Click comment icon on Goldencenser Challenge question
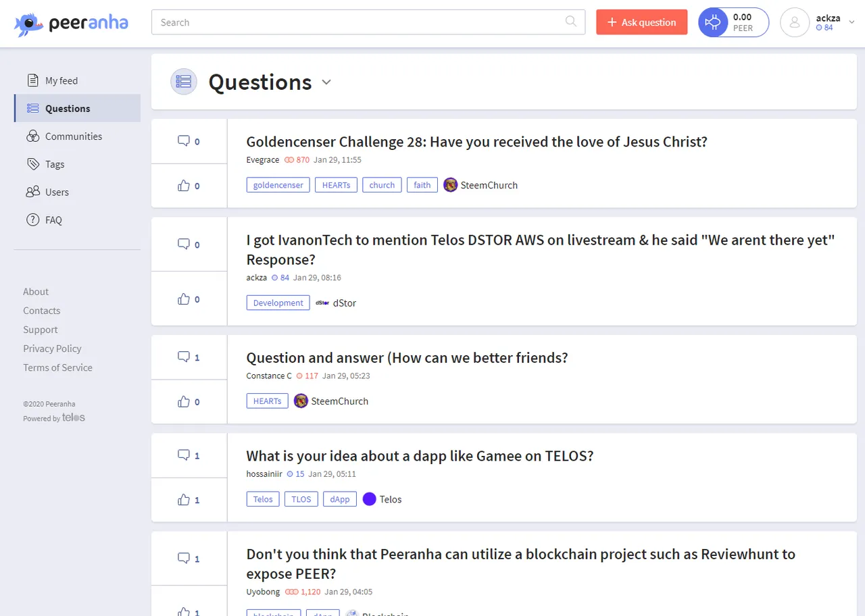 (183, 141)
